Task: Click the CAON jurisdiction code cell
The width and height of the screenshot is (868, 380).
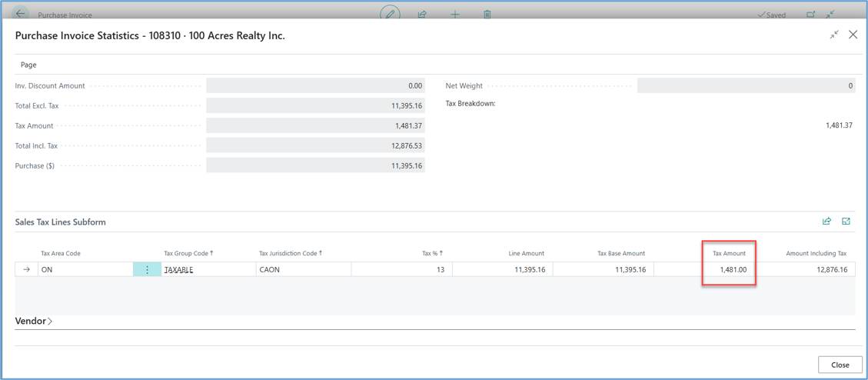Action: [x=303, y=269]
